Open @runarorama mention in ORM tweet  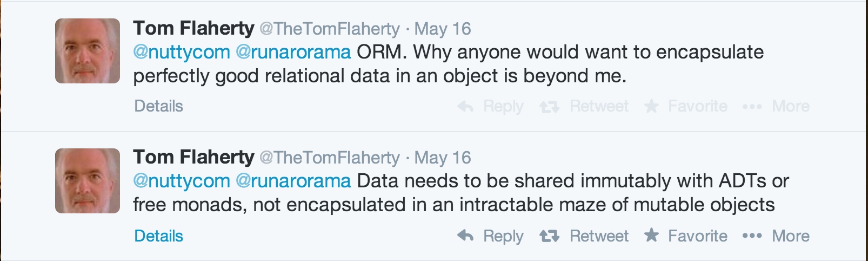pyautogui.click(x=293, y=53)
